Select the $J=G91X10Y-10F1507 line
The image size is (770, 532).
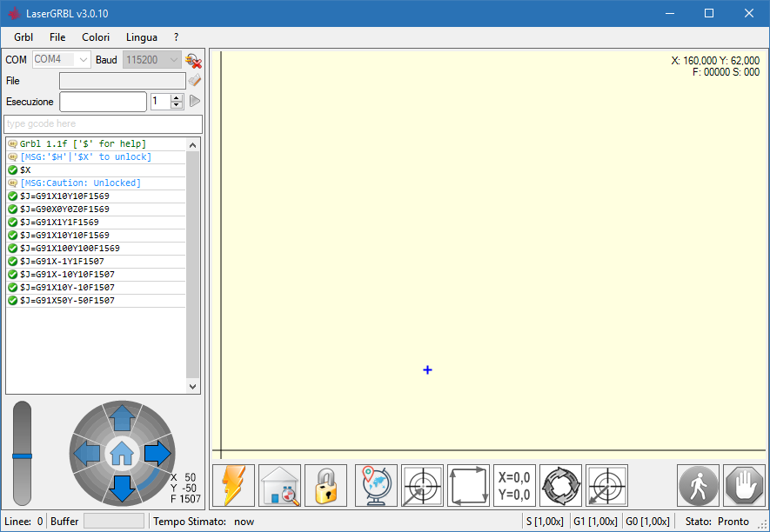tap(97, 288)
